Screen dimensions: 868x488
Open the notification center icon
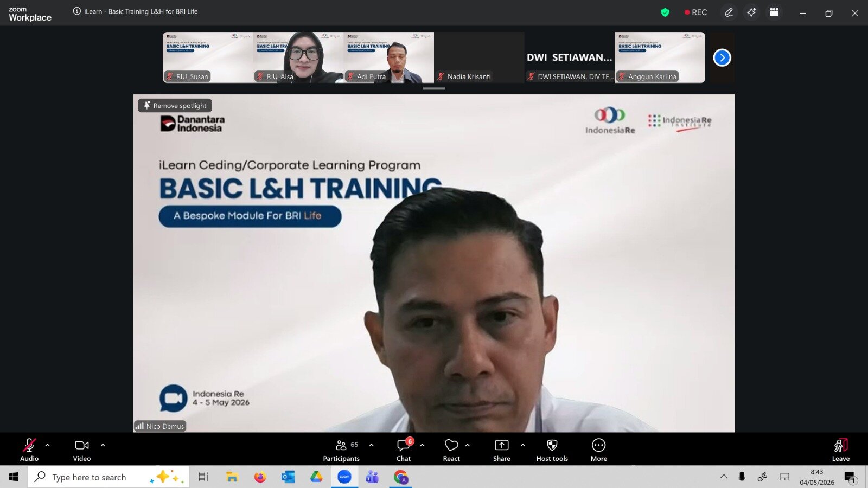click(850, 477)
